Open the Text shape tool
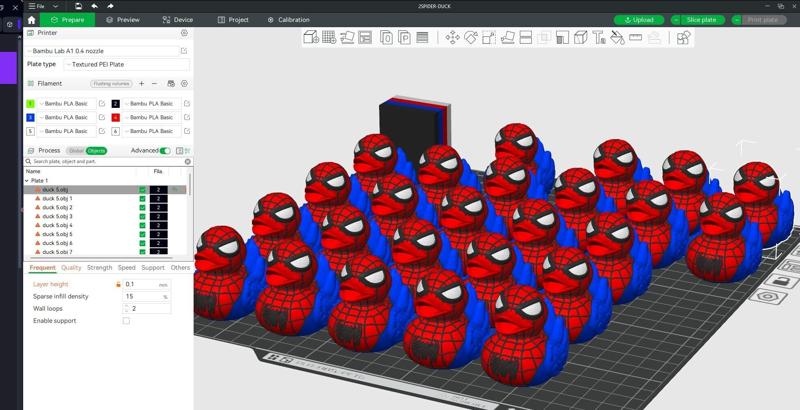This screenshot has height=410, width=800. point(598,38)
